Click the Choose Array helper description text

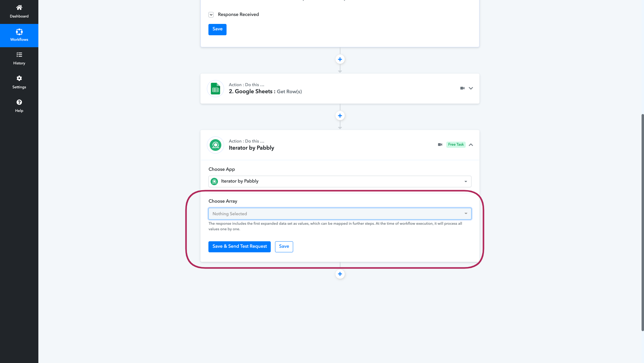pos(335,227)
